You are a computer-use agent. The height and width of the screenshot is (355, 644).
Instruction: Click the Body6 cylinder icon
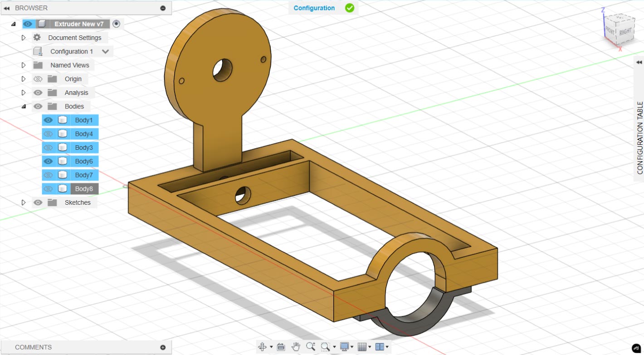coord(63,161)
